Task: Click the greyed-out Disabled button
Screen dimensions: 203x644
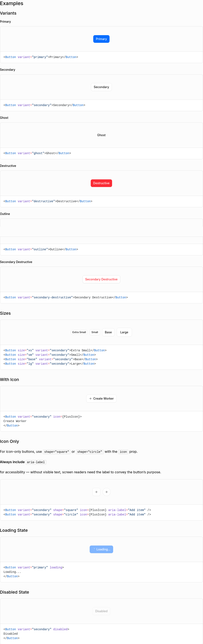Action: [101, 611]
